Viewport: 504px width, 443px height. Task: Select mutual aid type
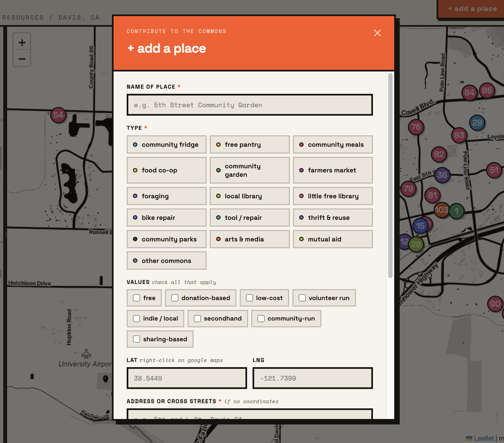pyautogui.click(x=333, y=239)
